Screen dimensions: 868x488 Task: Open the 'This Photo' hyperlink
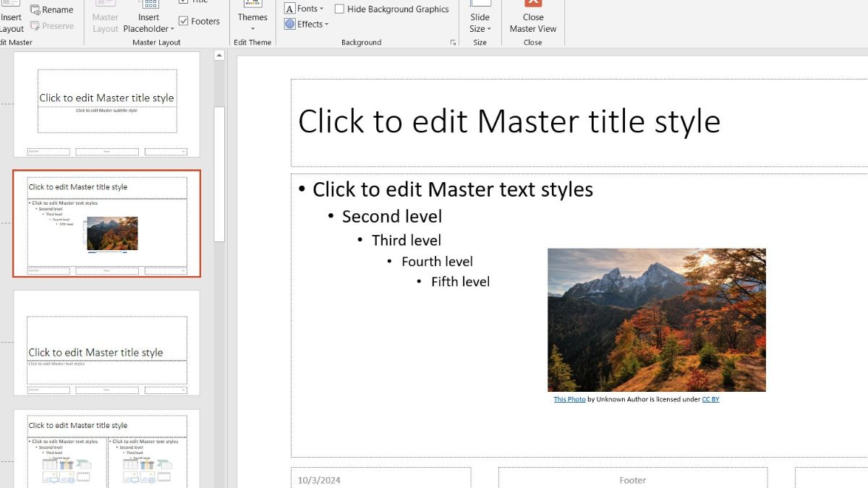pyautogui.click(x=570, y=399)
